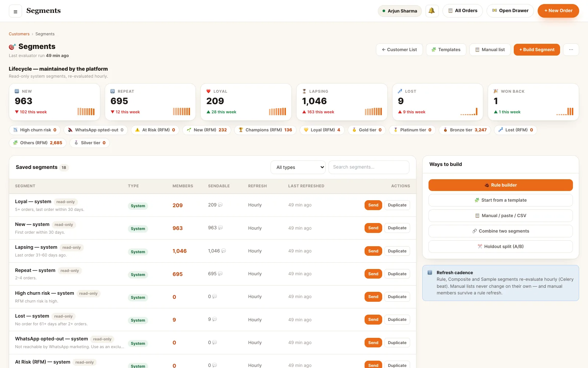Select Loyal (RFM) chip
The image size is (588, 368).
(322, 130)
